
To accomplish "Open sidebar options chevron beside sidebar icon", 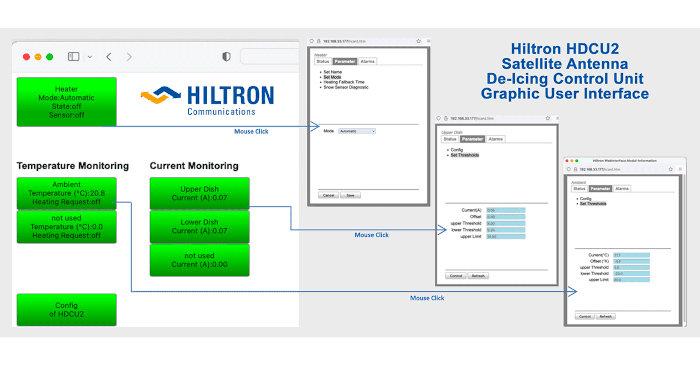I will [x=90, y=57].
